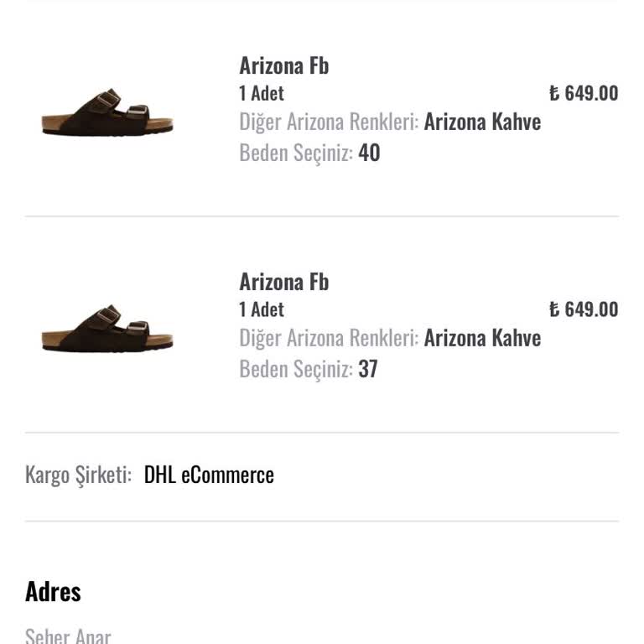Select the ₺ 649.00 price of the second item

point(584,309)
